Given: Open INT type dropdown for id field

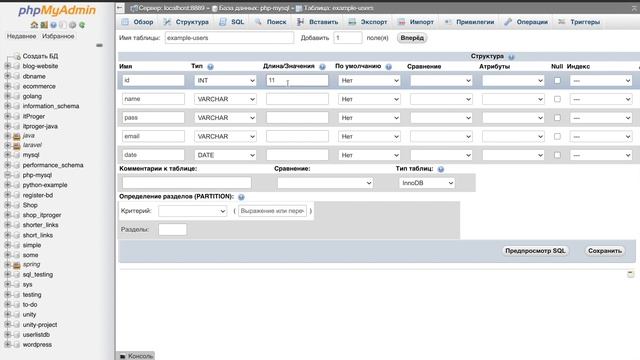Looking at the screenshot, I should 225,81.
